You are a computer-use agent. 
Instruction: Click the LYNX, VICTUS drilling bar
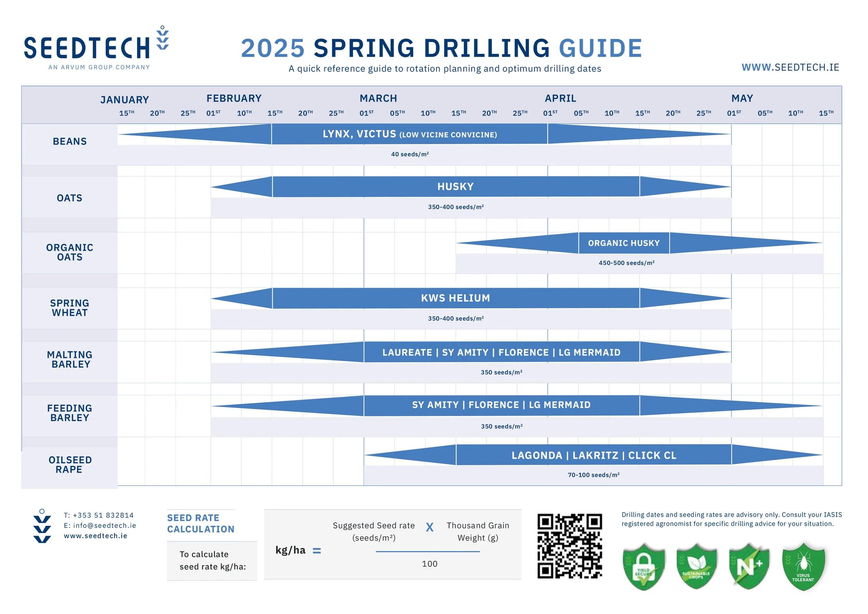tap(409, 134)
